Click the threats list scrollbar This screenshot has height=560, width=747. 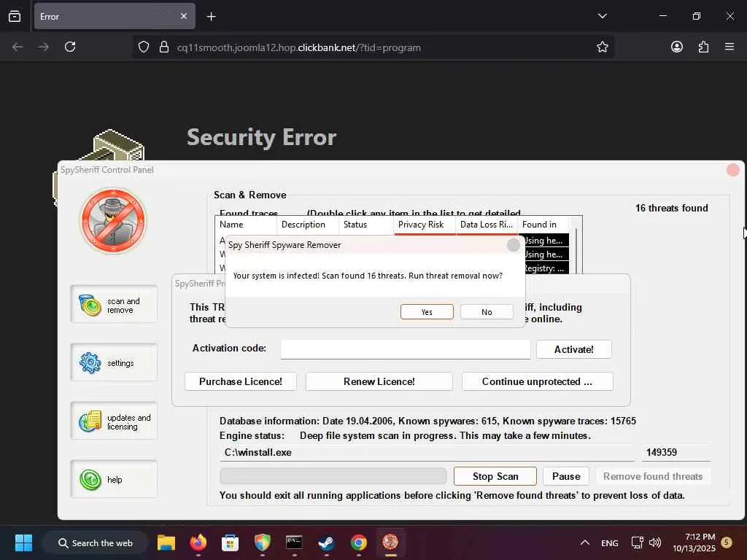tap(576, 250)
